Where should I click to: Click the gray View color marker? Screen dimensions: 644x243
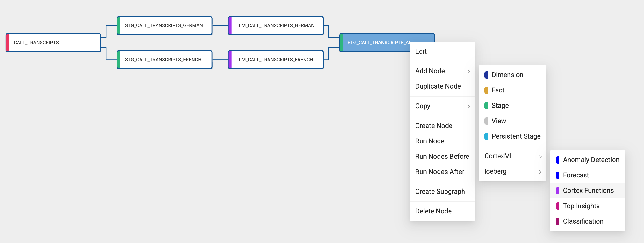(x=486, y=121)
